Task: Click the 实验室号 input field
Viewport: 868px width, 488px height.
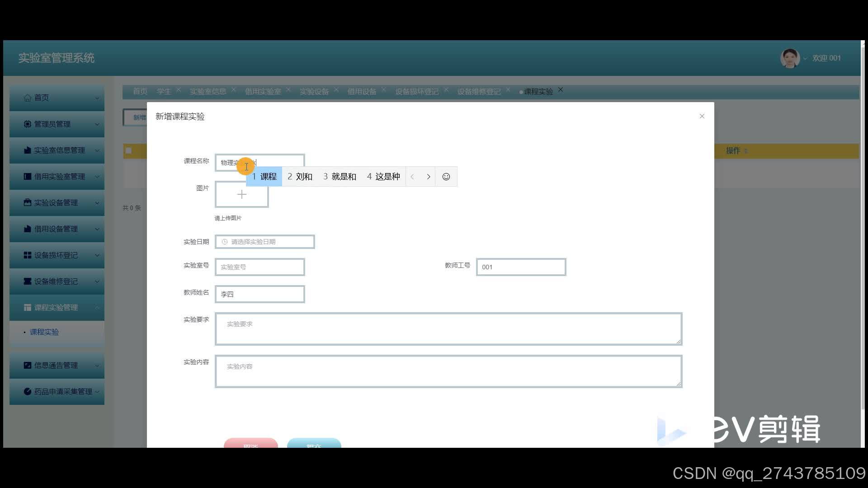Action: click(x=259, y=267)
